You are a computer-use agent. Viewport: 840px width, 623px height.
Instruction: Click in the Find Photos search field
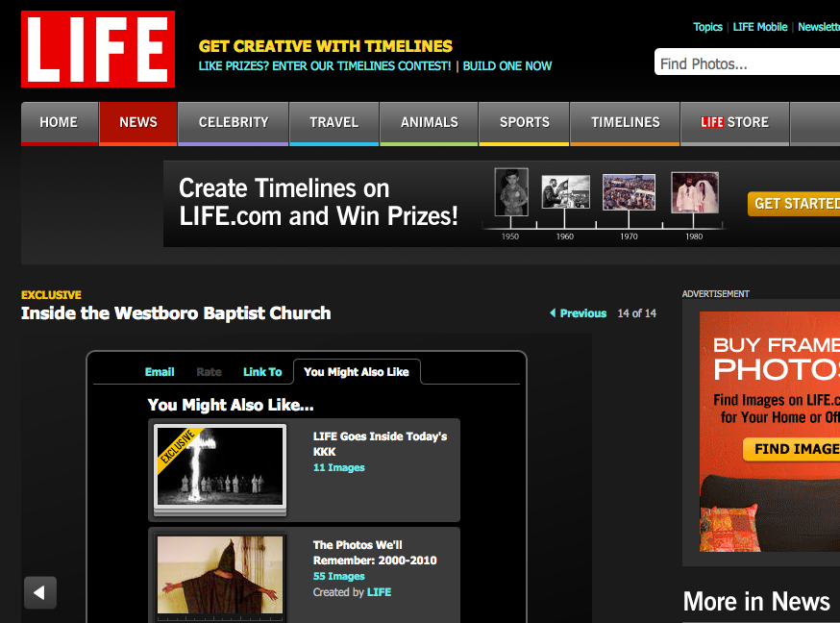pos(748,63)
